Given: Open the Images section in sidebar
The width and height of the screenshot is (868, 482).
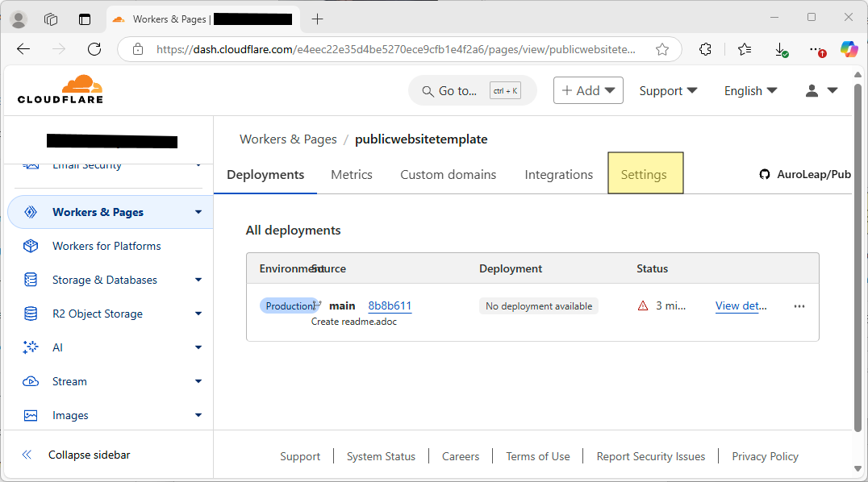Looking at the screenshot, I should pos(69,415).
